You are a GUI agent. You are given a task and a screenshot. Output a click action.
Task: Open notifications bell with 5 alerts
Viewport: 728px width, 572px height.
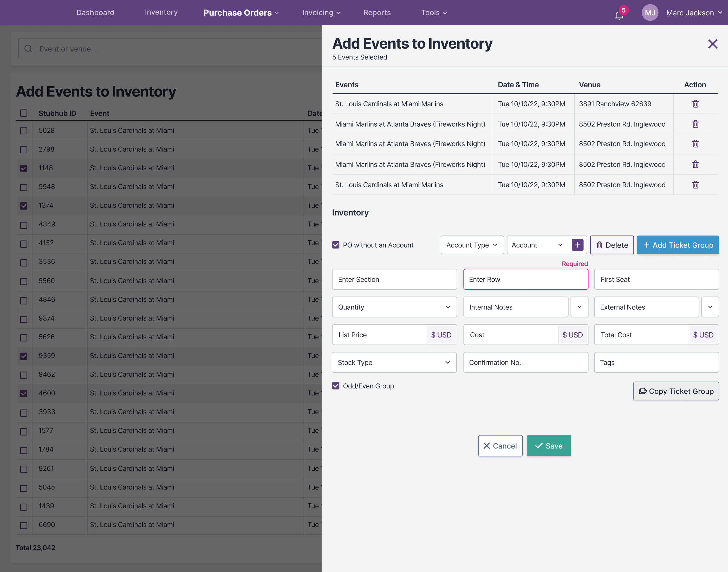619,15
